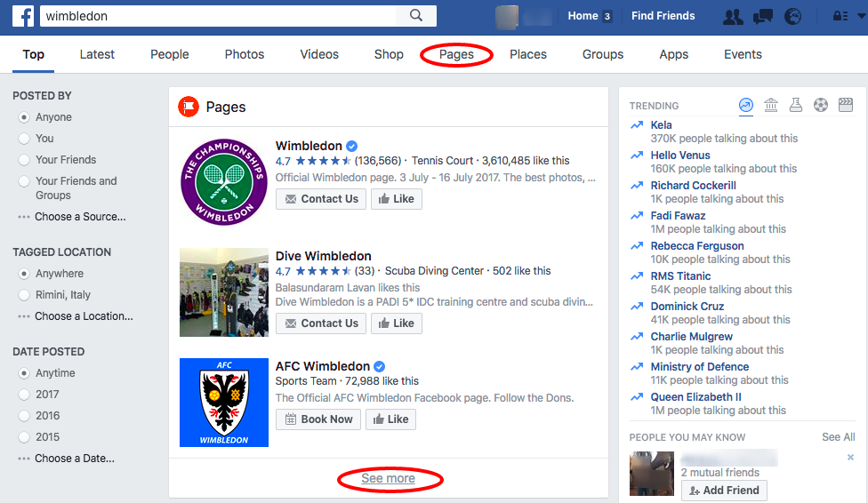Select the 2015 date radio button
868x503 pixels.
coord(24,437)
